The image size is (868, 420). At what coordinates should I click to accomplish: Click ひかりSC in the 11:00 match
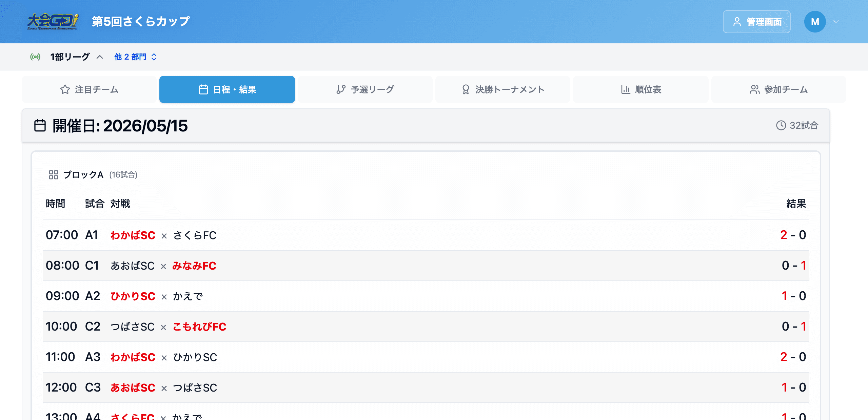(x=195, y=357)
